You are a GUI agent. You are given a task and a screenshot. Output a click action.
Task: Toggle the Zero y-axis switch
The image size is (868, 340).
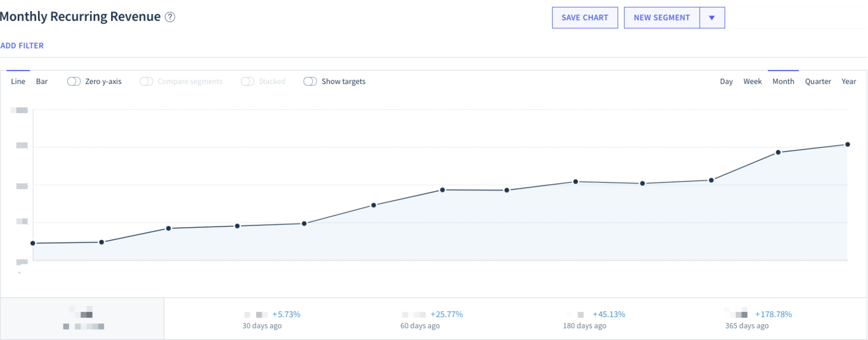coord(74,82)
